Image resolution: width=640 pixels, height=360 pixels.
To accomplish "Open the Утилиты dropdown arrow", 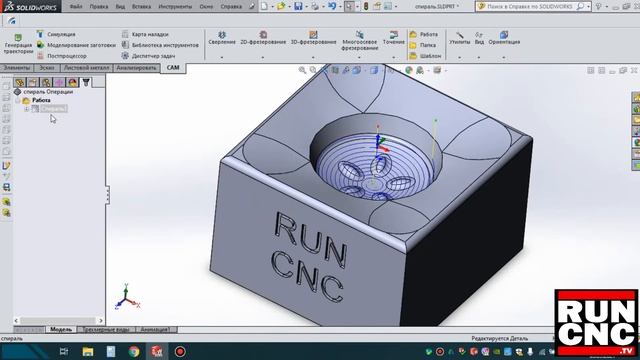I will pos(460,58).
